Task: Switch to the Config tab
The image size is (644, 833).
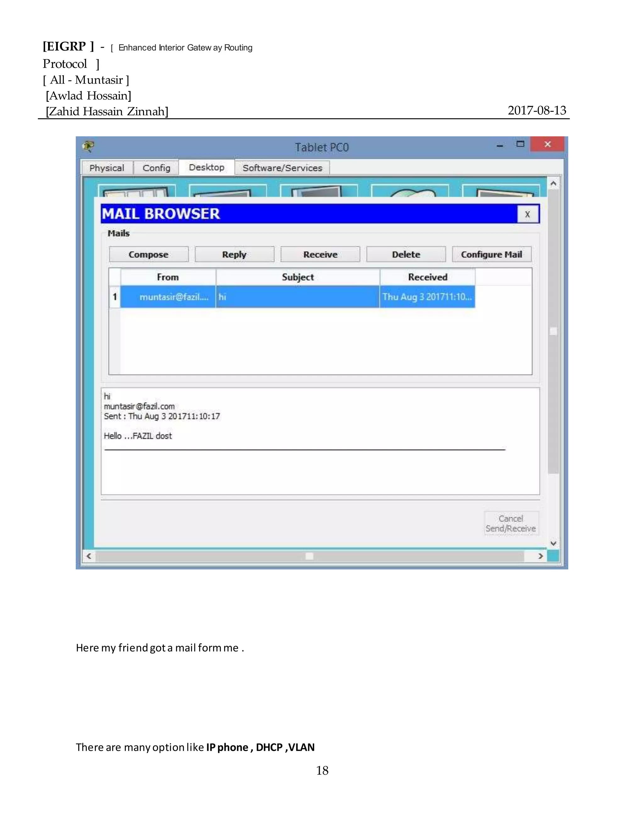Action: point(156,168)
